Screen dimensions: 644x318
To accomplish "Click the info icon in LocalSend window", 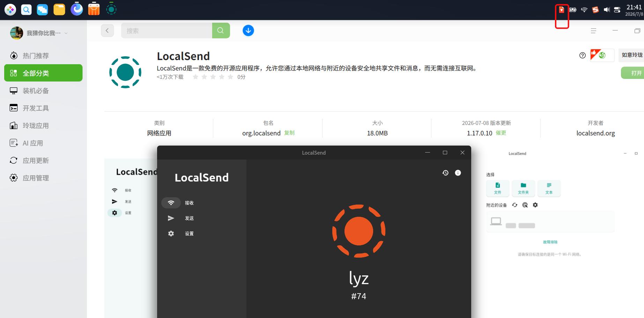I will click(x=458, y=173).
